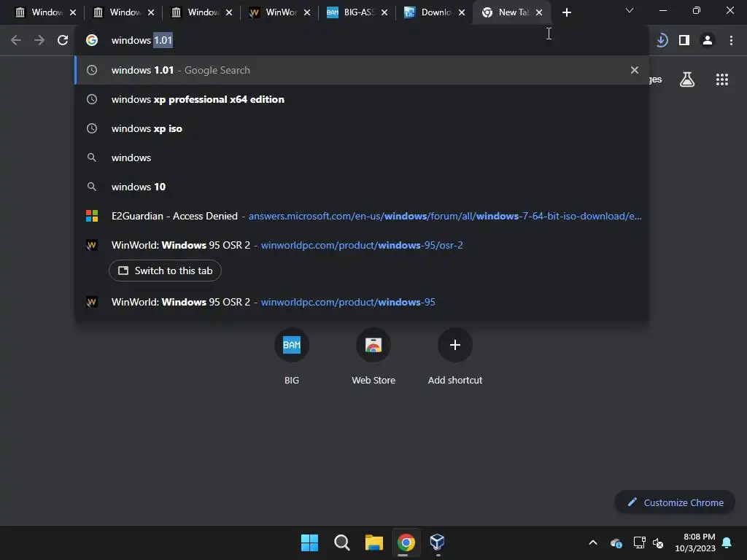This screenshot has width=747, height=560.
Task: Open the new tab plus button
Action: [x=566, y=12]
